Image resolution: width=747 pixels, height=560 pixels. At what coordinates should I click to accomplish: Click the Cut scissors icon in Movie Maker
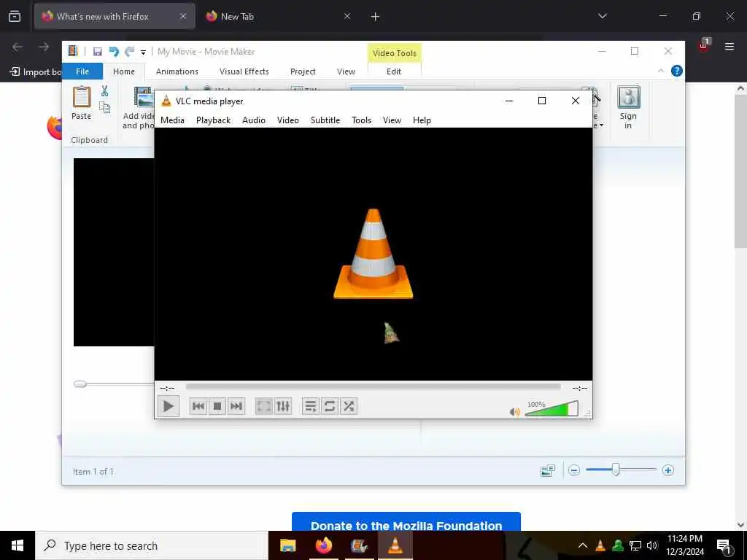coord(105,91)
